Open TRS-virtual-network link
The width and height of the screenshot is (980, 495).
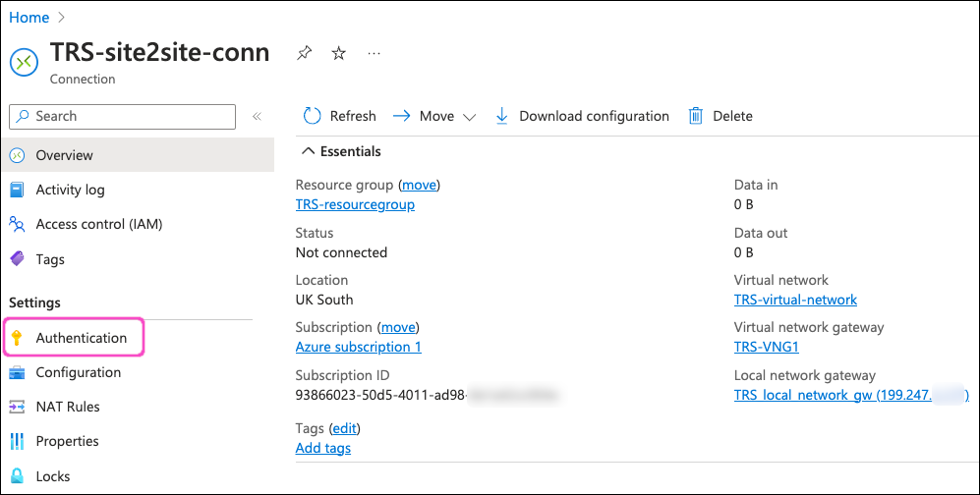pos(795,300)
